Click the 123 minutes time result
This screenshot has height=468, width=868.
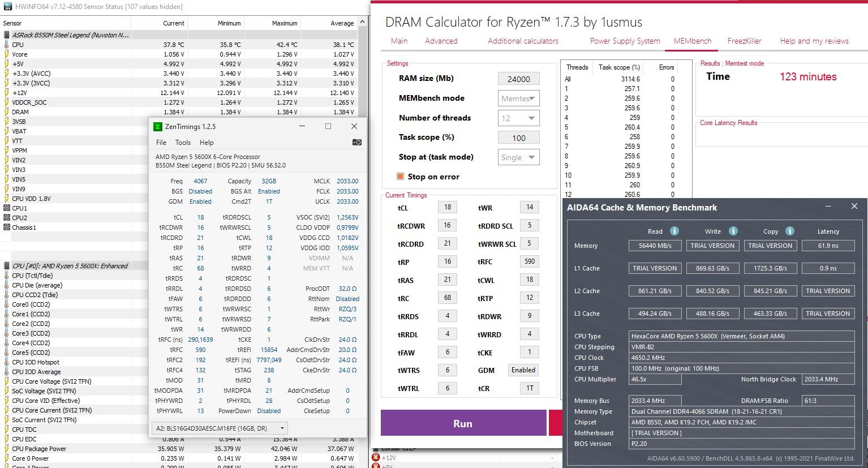[808, 77]
